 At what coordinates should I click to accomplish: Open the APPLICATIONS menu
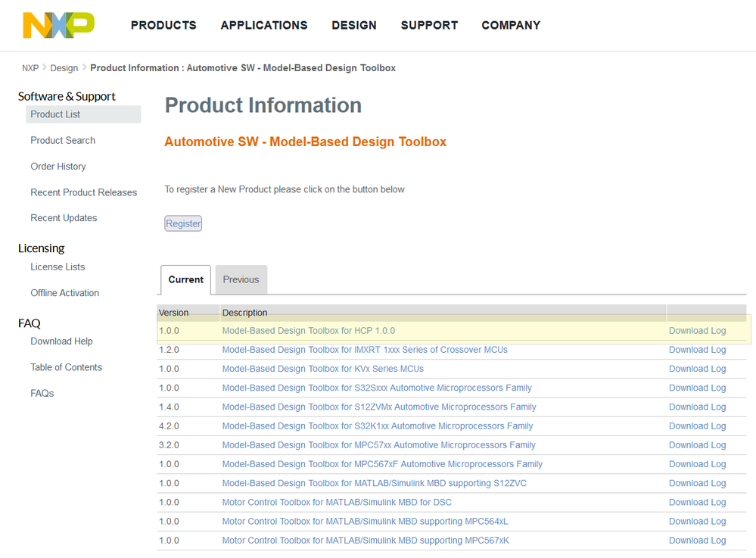pyautogui.click(x=264, y=25)
